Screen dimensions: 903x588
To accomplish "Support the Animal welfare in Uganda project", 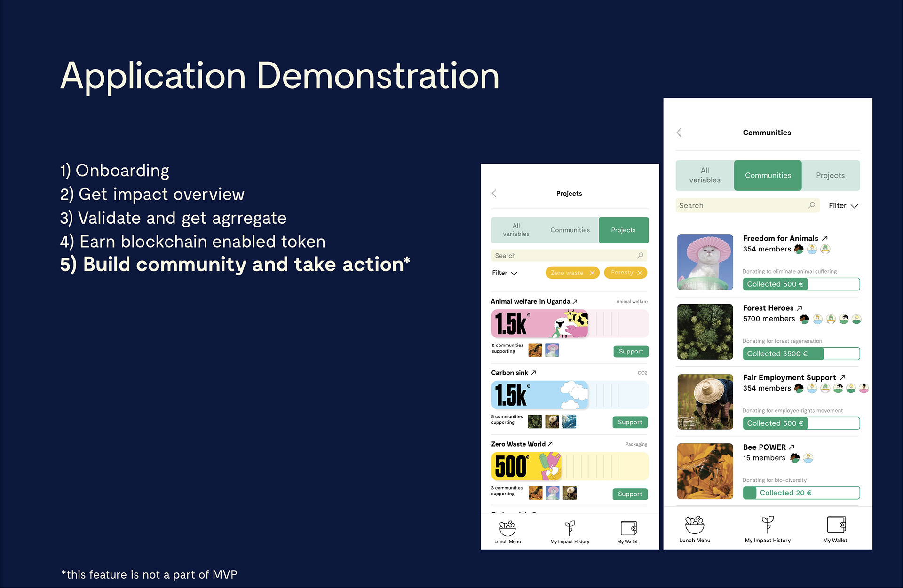I will [x=631, y=352].
